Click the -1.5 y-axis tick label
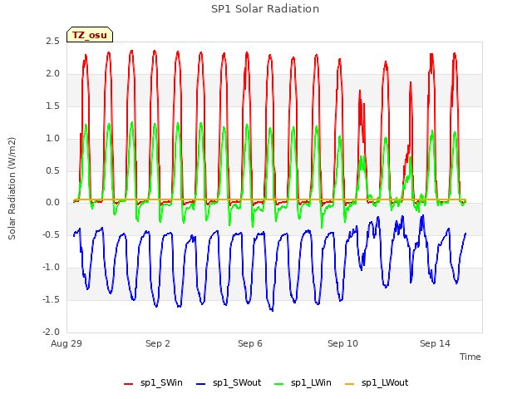The width and height of the screenshot is (532, 399). tap(51, 299)
